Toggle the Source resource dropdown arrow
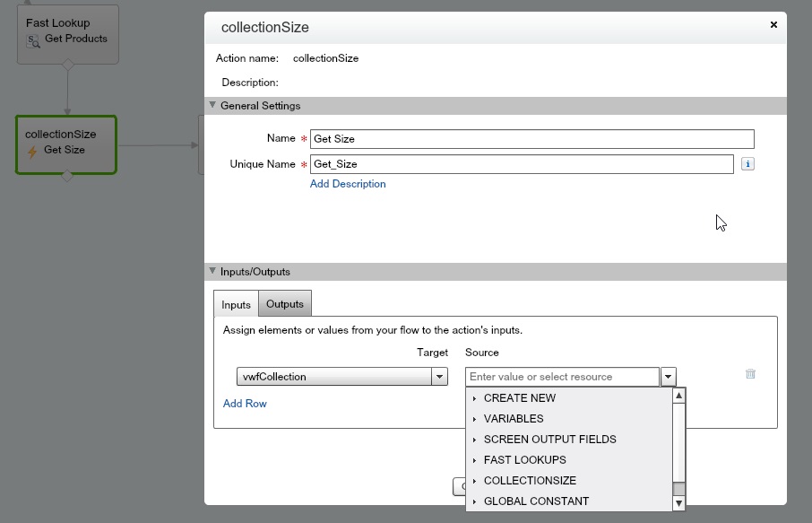The height and width of the screenshot is (523, 812). point(668,377)
